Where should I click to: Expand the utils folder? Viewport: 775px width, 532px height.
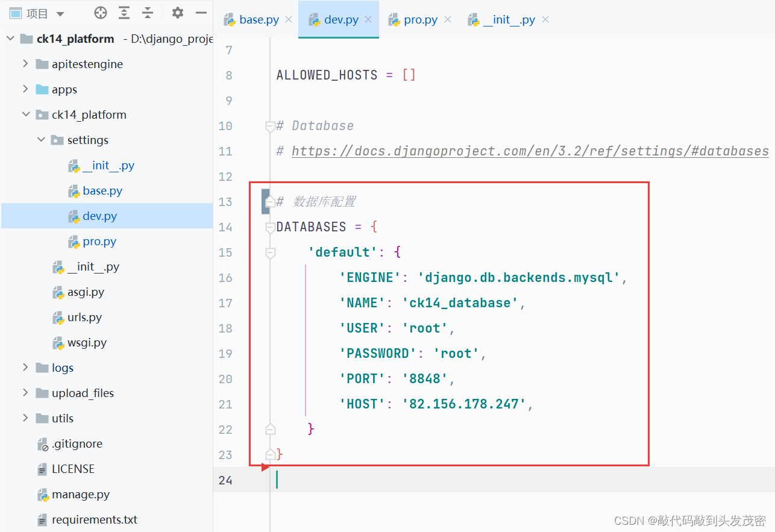point(25,418)
